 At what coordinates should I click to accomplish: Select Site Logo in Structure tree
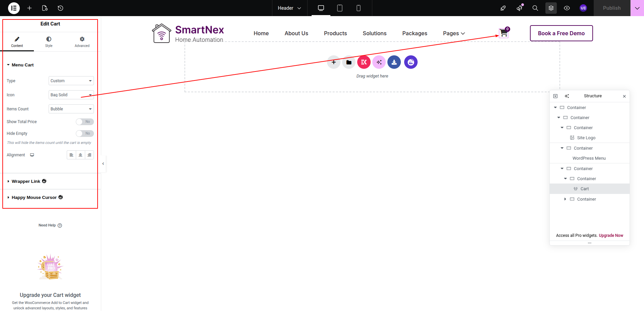tap(586, 138)
